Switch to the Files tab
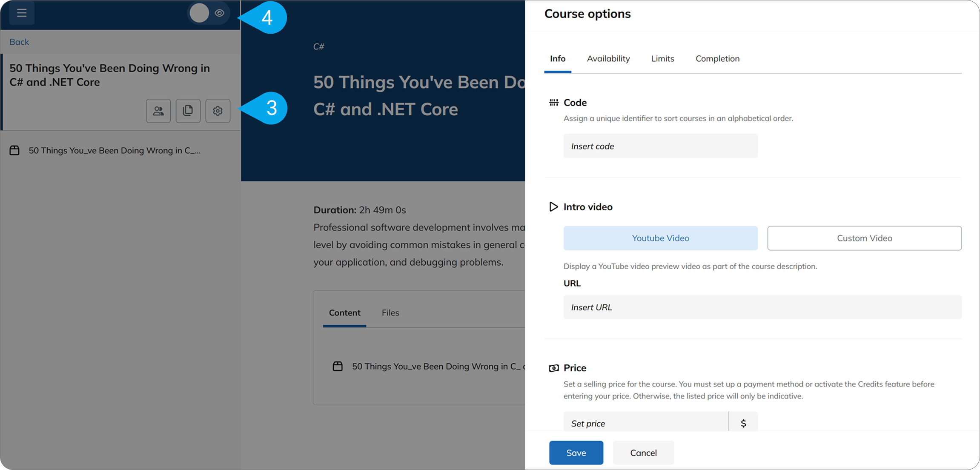Image resolution: width=980 pixels, height=470 pixels. pos(390,312)
